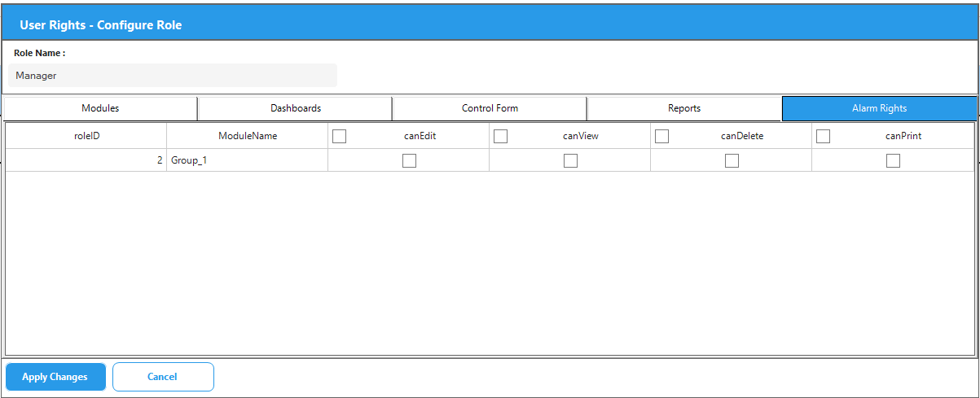Select the roleID cell showing 2

tap(86, 161)
